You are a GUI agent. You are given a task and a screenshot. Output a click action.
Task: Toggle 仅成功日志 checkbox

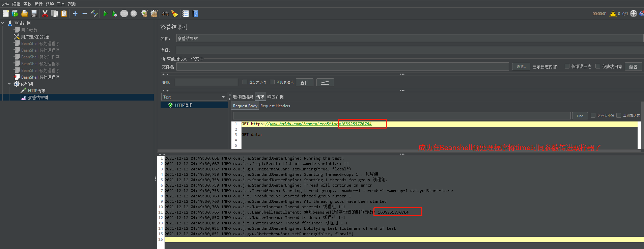pyautogui.click(x=598, y=66)
